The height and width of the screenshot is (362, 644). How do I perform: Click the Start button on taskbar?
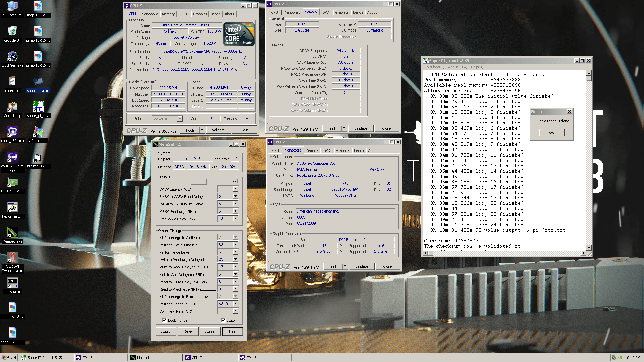pos(9,358)
